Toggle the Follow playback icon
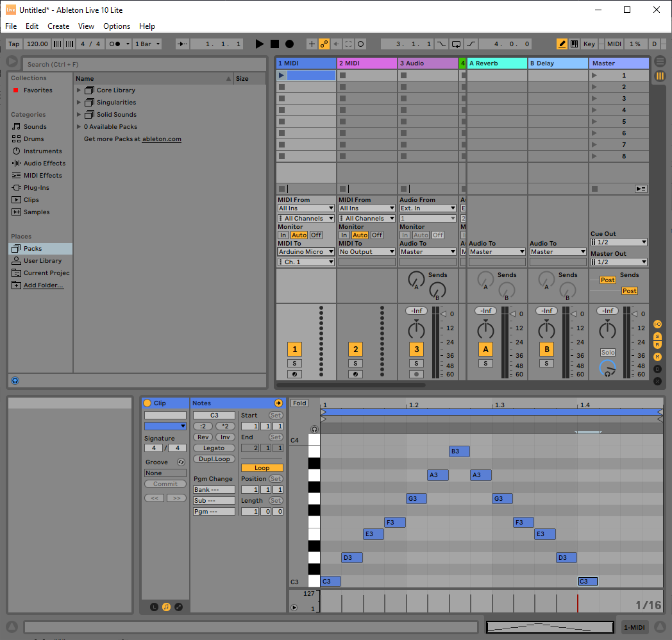672x640 pixels. (x=183, y=44)
